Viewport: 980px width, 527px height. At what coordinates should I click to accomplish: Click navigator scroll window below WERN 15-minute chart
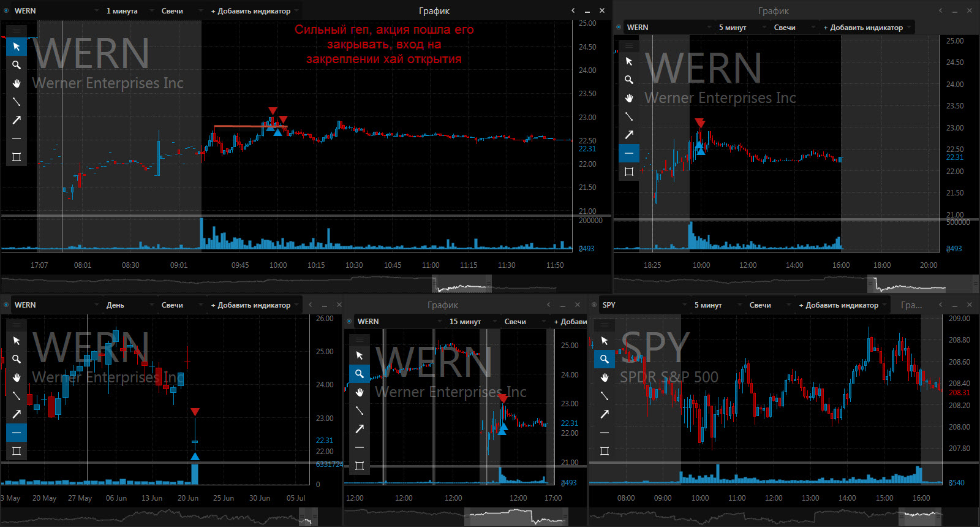516,517
